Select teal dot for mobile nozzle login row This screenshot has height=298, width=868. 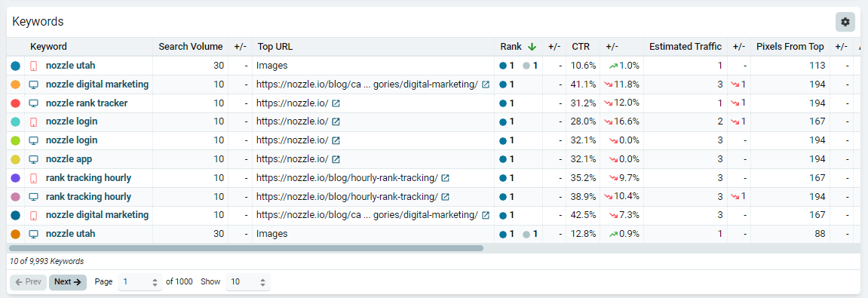(x=16, y=122)
